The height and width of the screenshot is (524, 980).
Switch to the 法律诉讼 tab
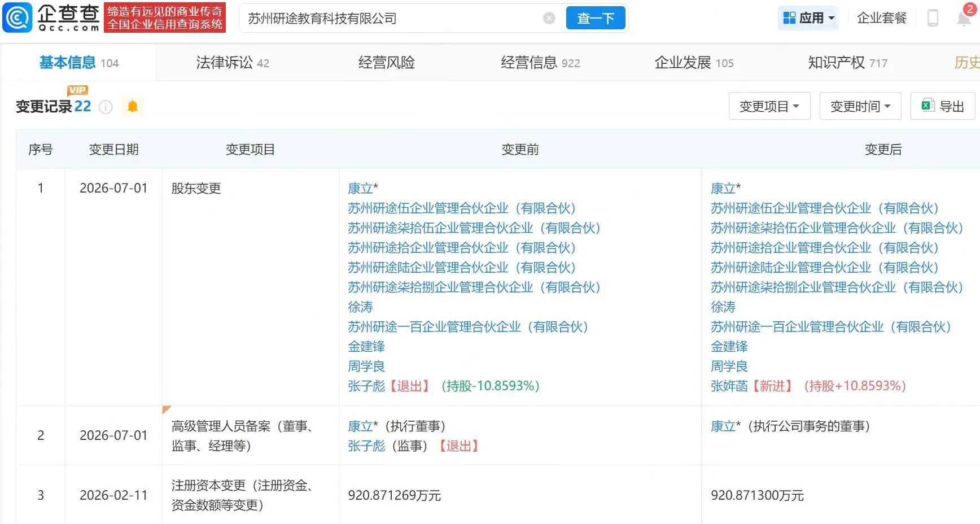coord(233,63)
